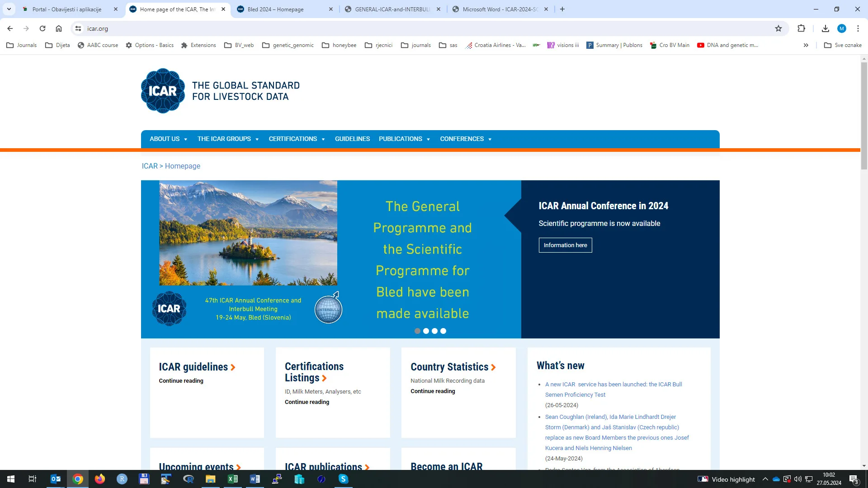Open Firefox from the taskbar
868x488 pixels.
tap(100, 479)
